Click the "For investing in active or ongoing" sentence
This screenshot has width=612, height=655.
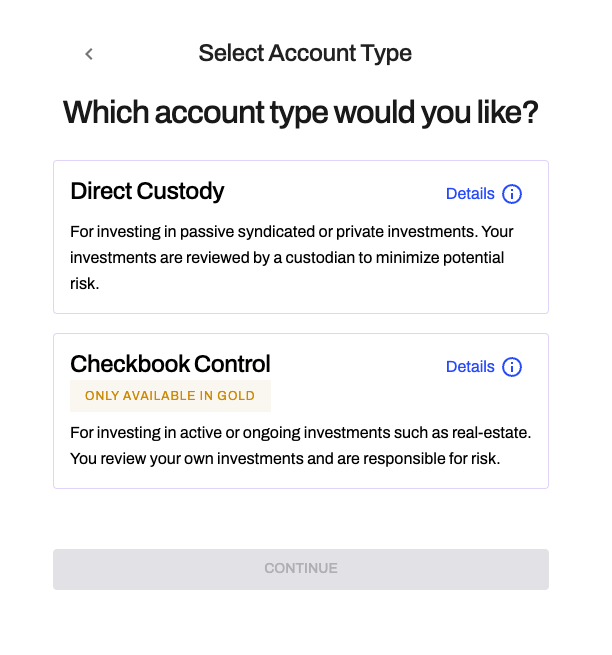250,433
